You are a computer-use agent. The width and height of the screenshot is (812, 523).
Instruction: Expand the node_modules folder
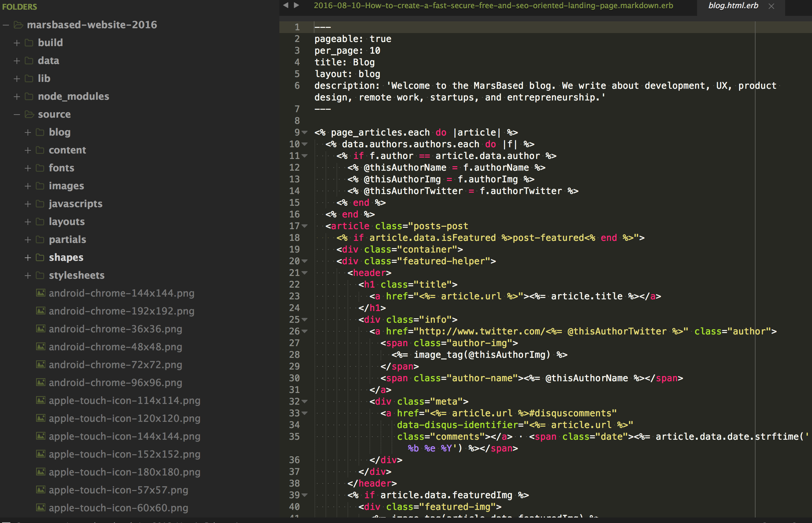click(x=17, y=96)
